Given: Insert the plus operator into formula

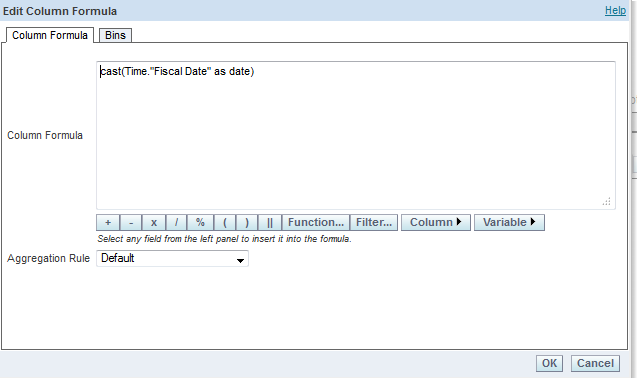Looking at the screenshot, I should coord(108,223).
